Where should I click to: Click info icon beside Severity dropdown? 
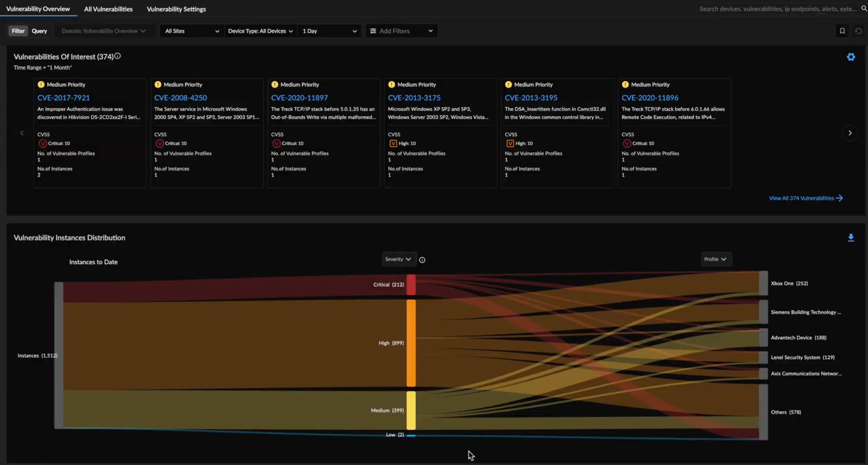(422, 260)
